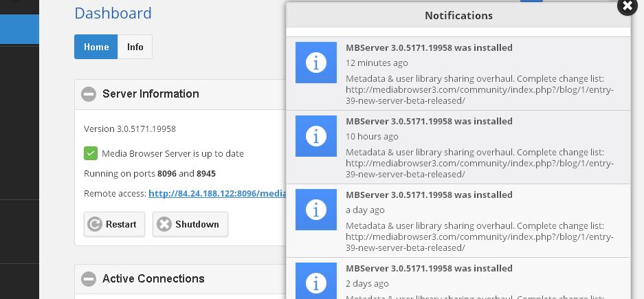Screen dimensions: 644x299
Task: Open the 12 minutes ago notification title
Action: point(429,48)
